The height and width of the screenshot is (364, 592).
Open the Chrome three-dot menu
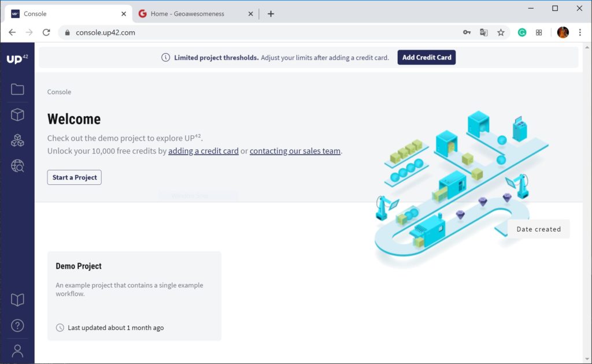[x=580, y=32]
